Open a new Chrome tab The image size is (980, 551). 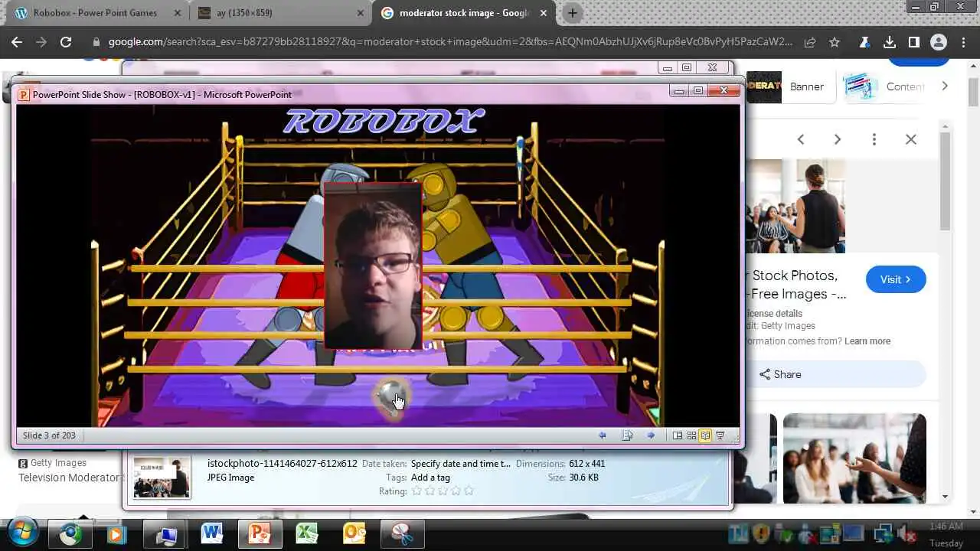coord(572,13)
